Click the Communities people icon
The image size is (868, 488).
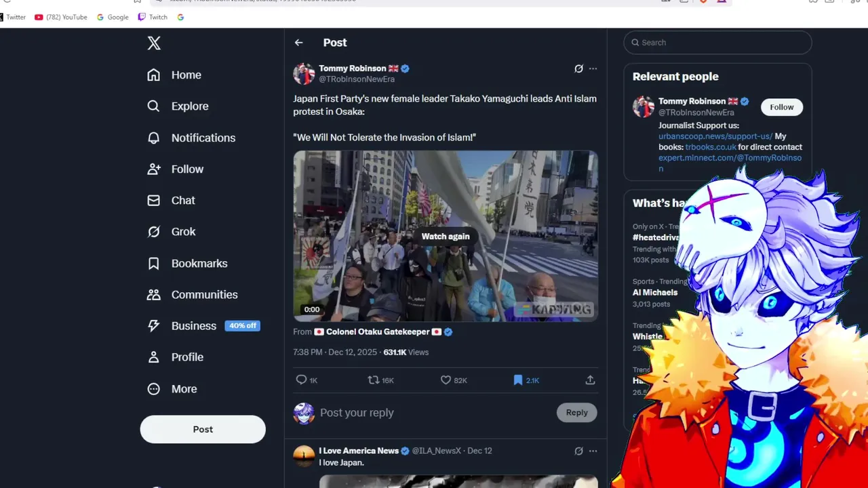click(154, 294)
